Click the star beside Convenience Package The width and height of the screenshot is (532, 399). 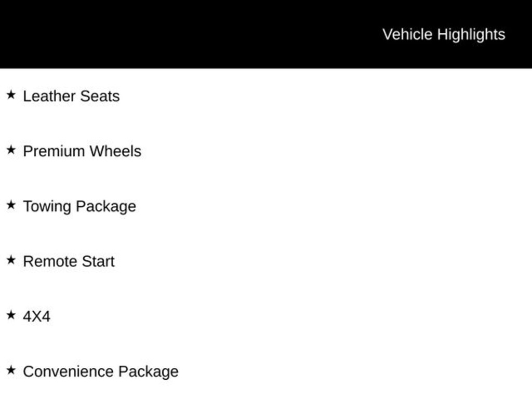11,370
